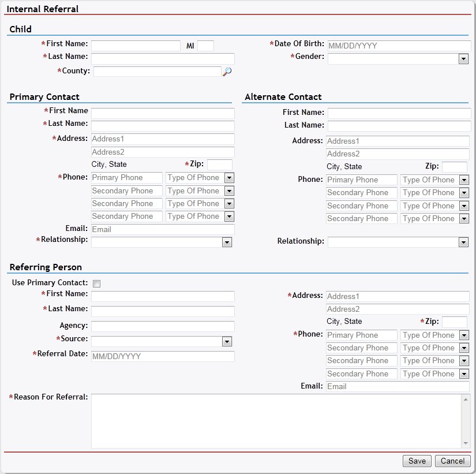Image resolution: width=476 pixels, height=474 pixels.
Task: Click the Referral Date input field
Action: 163,356
